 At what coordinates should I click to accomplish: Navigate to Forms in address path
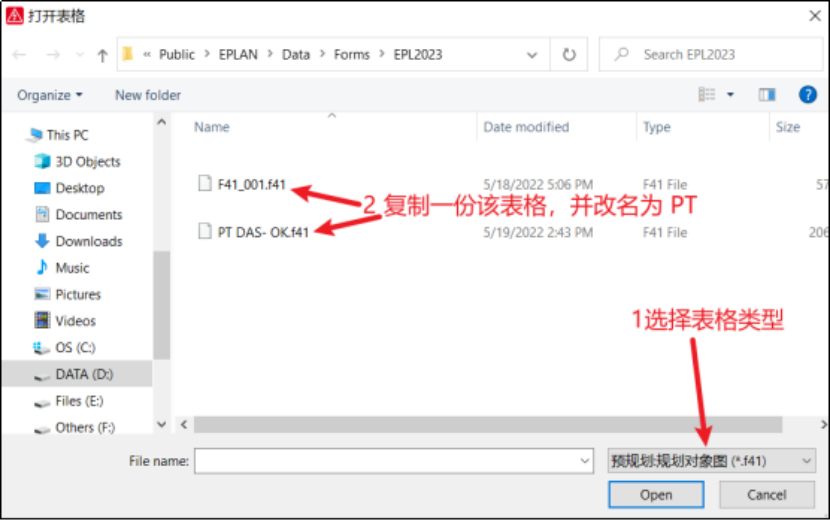(351, 55)
